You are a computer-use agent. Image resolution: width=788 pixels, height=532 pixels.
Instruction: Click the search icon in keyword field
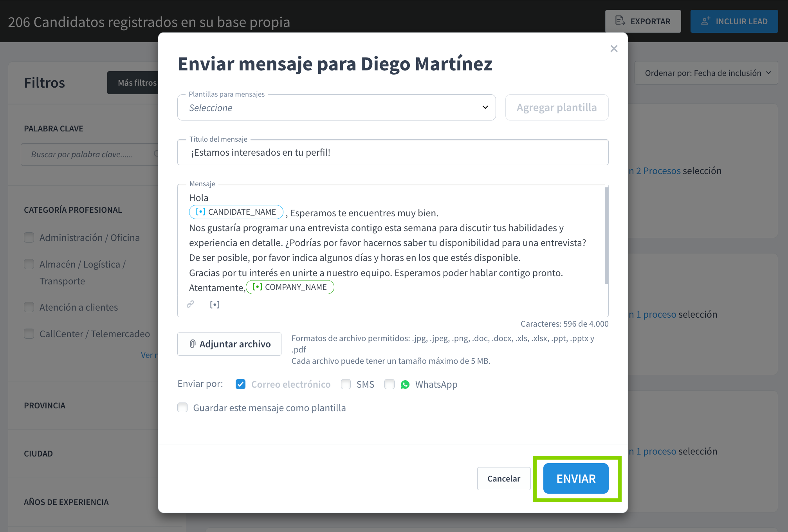[x=157, y=154]
